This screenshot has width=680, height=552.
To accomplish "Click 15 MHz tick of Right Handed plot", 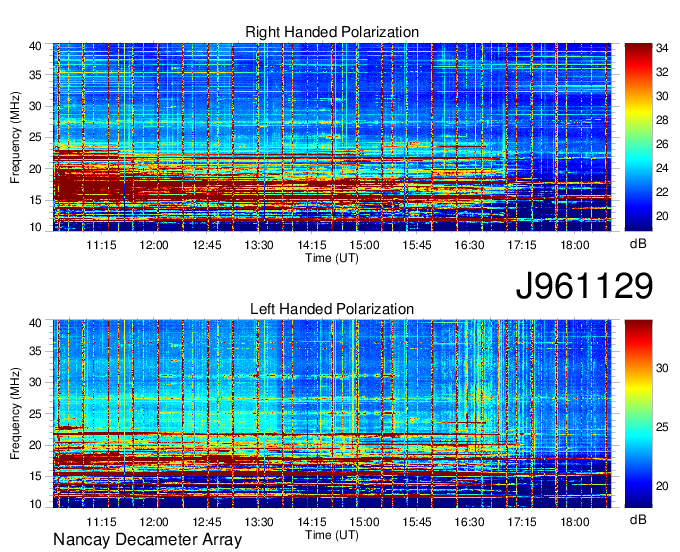I will click(35, 200).
